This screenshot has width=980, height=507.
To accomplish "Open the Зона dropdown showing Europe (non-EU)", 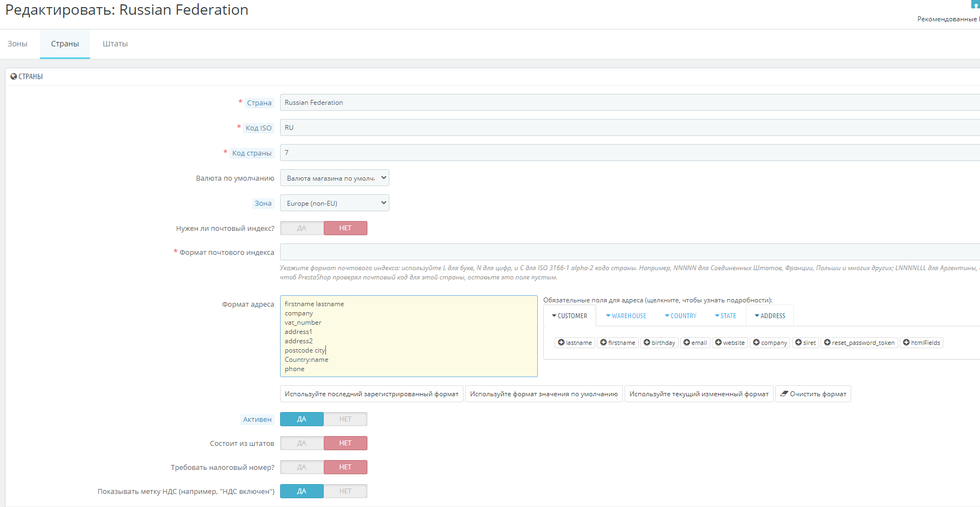I will coord(335,203).
